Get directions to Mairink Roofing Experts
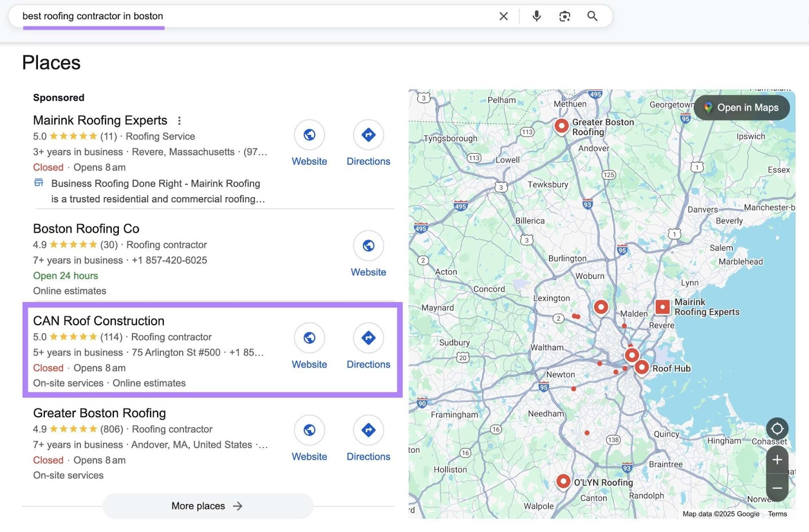The height and width of the screenshot is (532, 809). (368, 135)
